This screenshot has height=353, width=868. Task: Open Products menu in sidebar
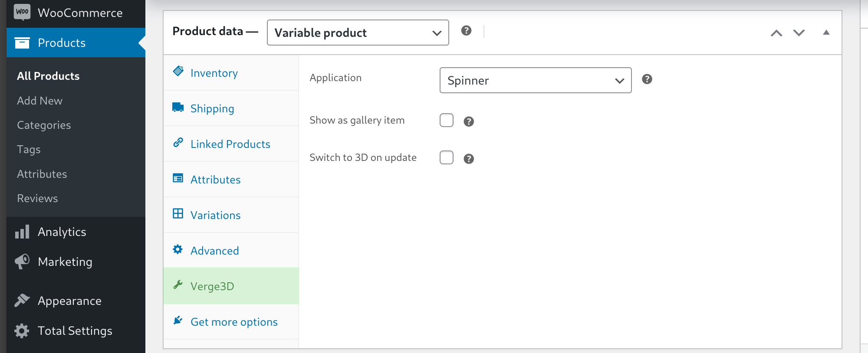76,42
